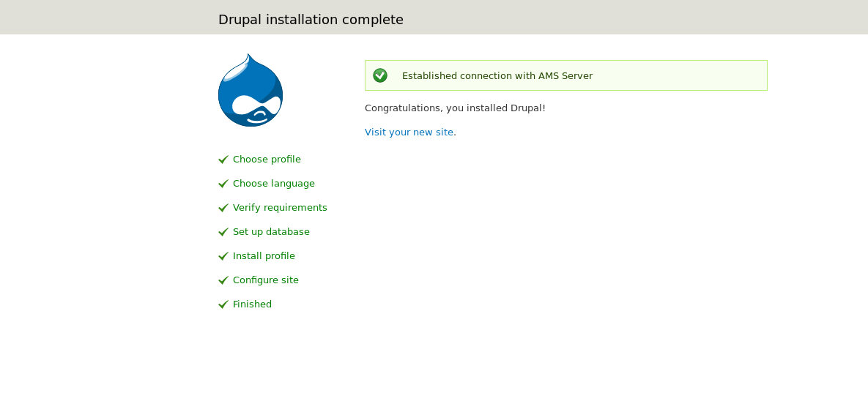Select the Finished step label

point(253,304)
